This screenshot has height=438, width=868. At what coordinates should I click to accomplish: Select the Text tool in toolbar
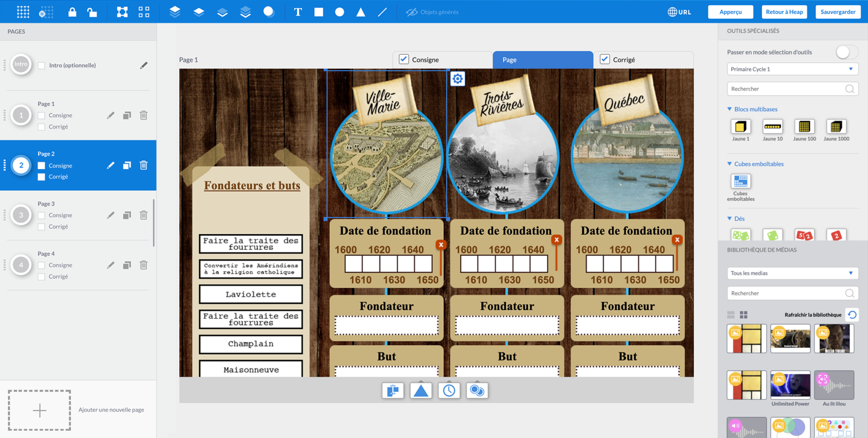[x=298, y=12]
